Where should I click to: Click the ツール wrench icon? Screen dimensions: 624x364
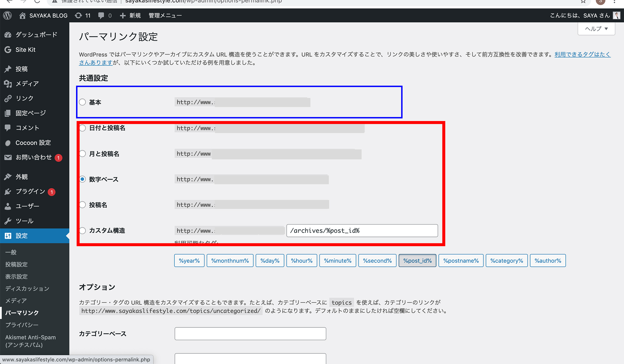(x=8, y=221)
